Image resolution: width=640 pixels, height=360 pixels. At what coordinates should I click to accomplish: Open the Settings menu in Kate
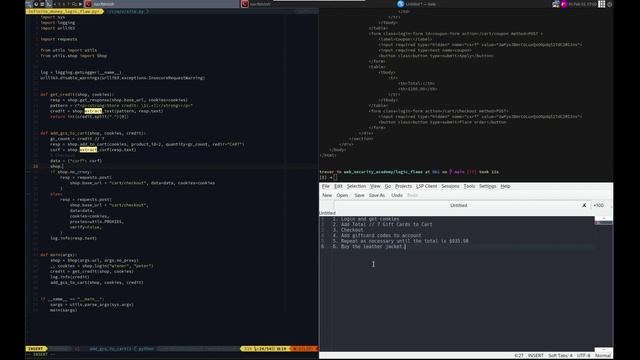pos(488,186)
